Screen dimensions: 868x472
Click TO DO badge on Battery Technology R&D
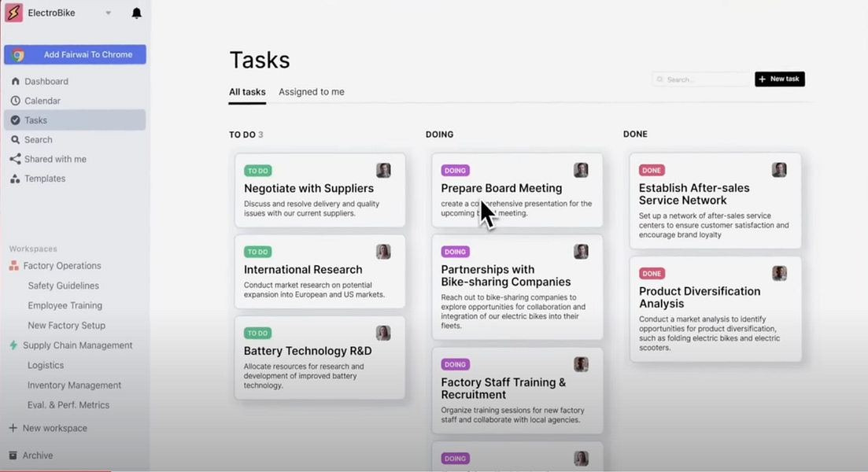[258, 333]
